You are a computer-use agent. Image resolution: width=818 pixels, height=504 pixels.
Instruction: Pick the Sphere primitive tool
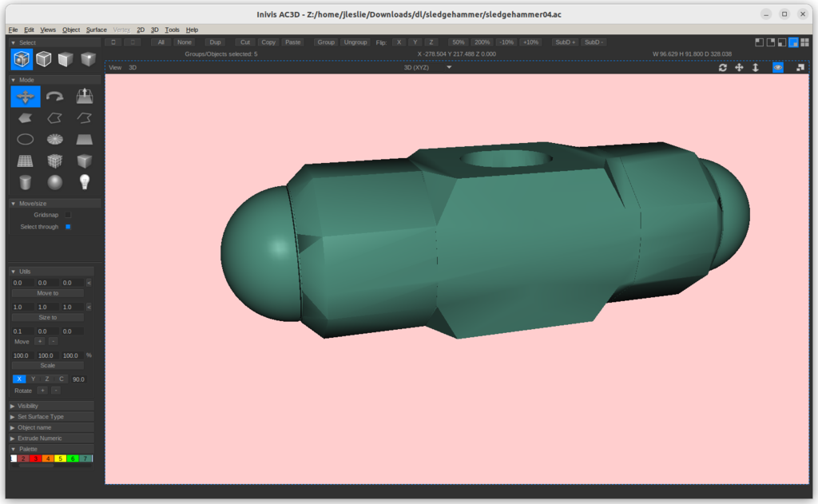click(54, 182)
